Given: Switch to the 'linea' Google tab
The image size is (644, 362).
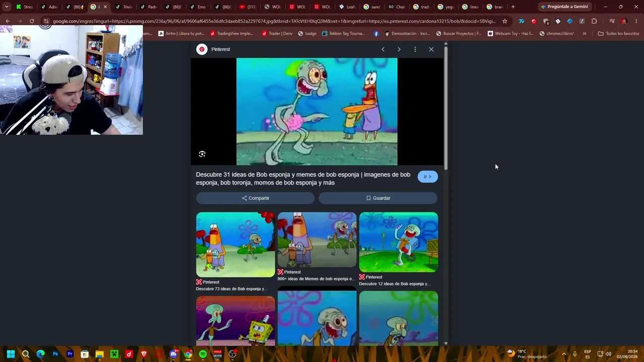Looking at the screenshot, I should click(470, 7).
